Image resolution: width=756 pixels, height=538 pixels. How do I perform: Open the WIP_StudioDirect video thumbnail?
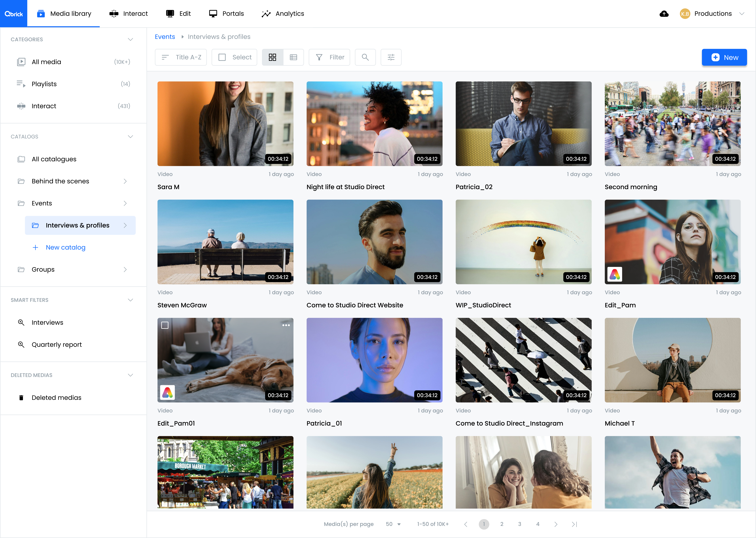524,242
